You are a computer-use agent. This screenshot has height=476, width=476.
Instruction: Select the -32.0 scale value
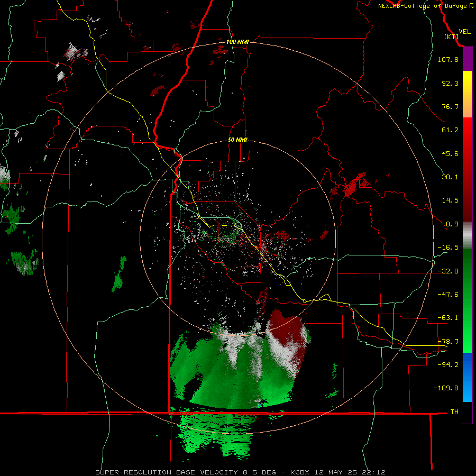click(x=448, y=271)
